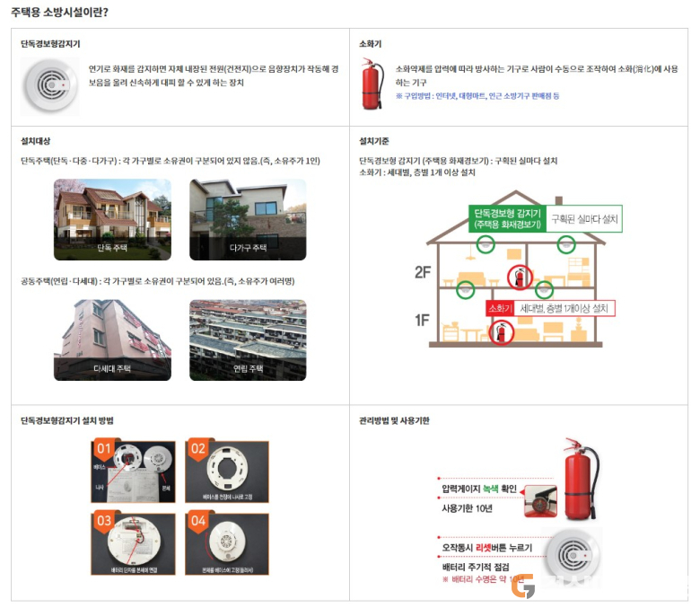
Task: Select the 1F fire extinguisher circle in house diagram
Action: click(x=502, y=332)
